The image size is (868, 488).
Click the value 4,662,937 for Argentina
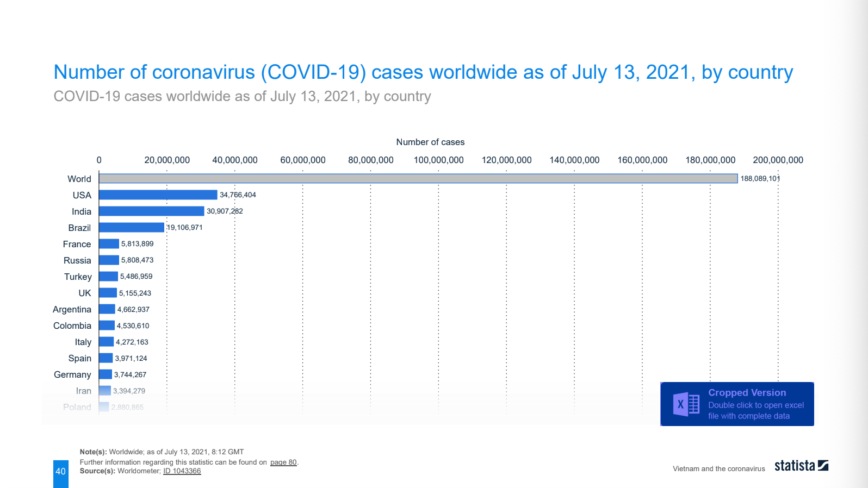pos(133,310)
